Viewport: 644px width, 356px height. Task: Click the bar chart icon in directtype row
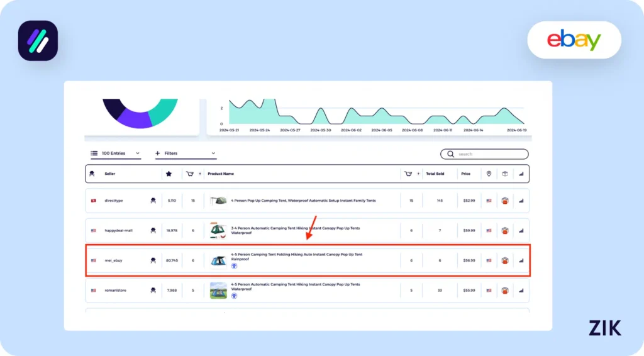click(521, 201)
